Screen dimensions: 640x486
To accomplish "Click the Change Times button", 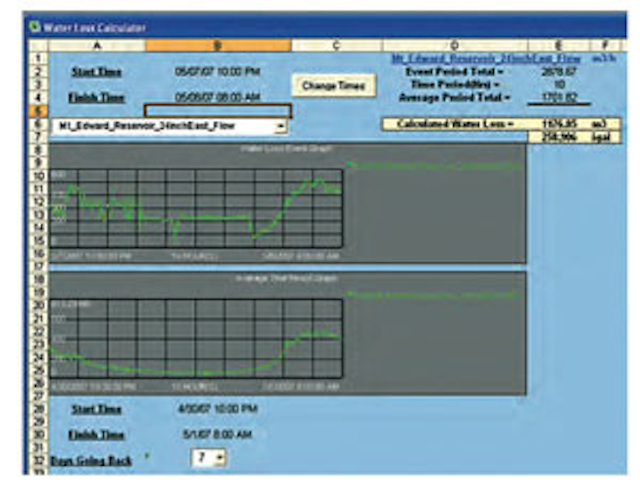I will [x=333, y=85].
